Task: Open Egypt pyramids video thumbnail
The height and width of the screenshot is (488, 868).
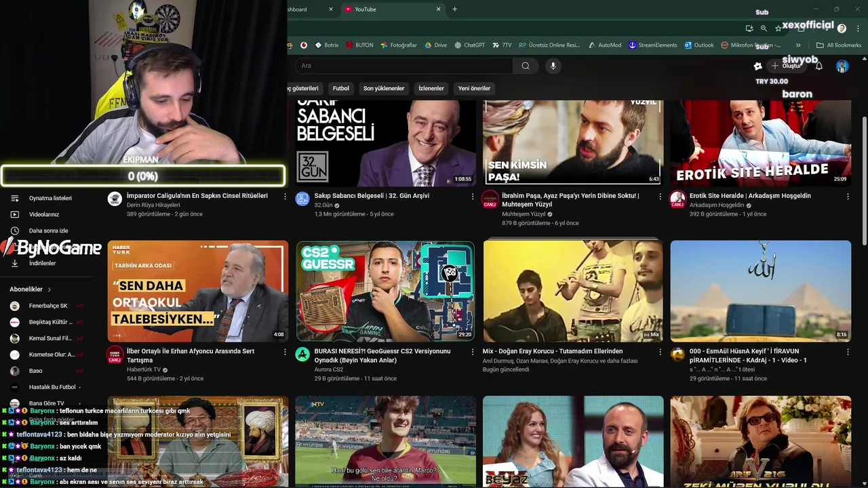Action: (761, 291)
